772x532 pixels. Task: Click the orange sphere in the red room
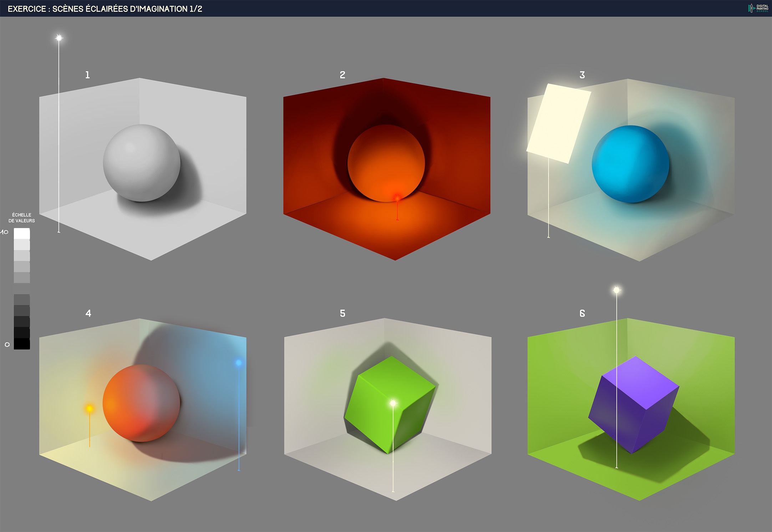point(386,163)
